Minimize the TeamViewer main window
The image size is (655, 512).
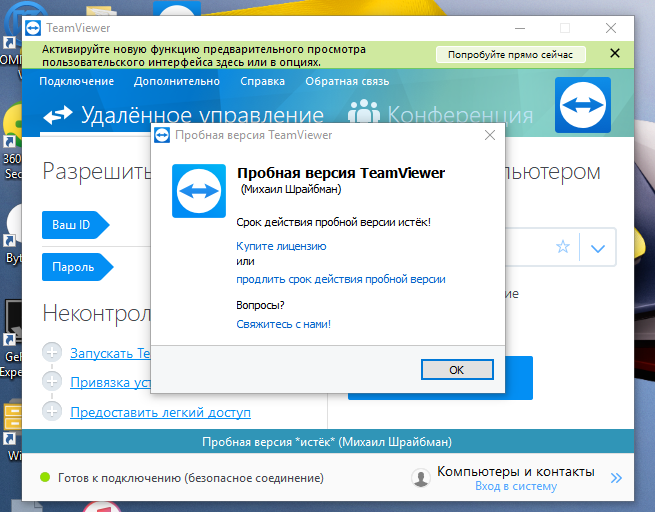click(520, 28)
